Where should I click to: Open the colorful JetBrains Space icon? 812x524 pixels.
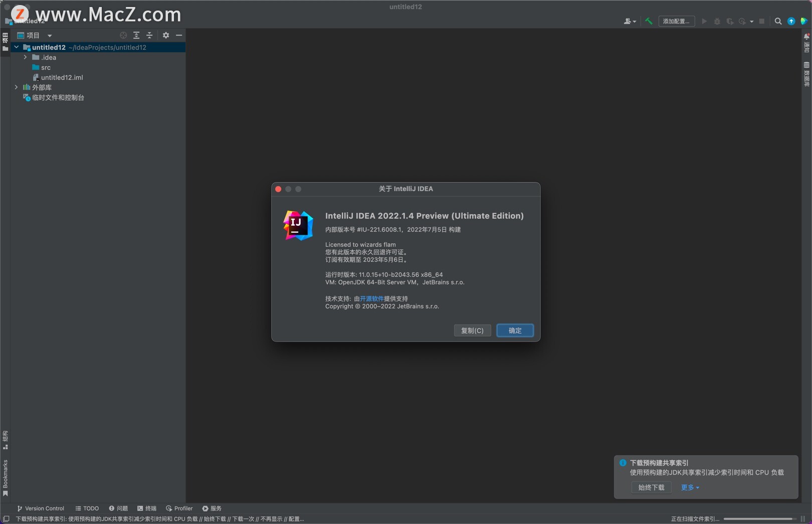pos(803,21)
